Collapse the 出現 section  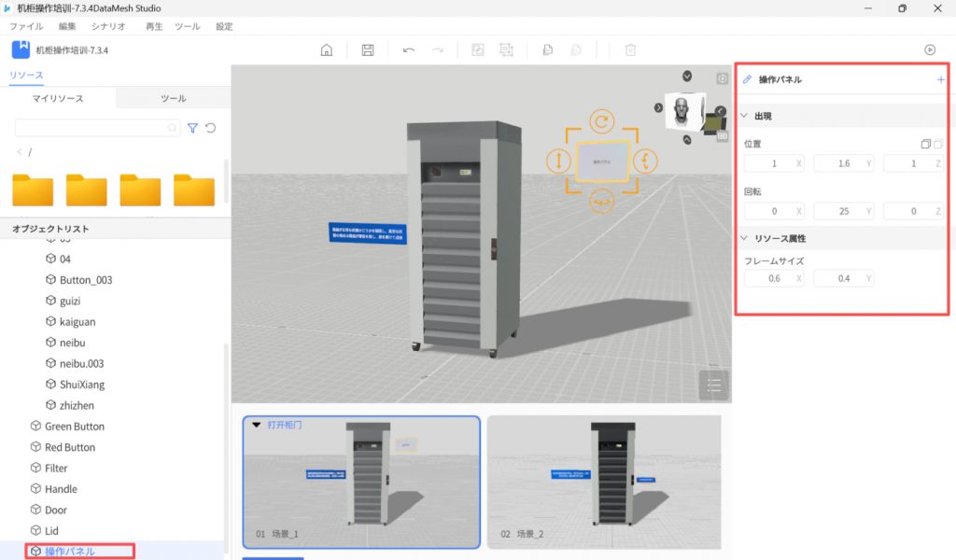745,116
